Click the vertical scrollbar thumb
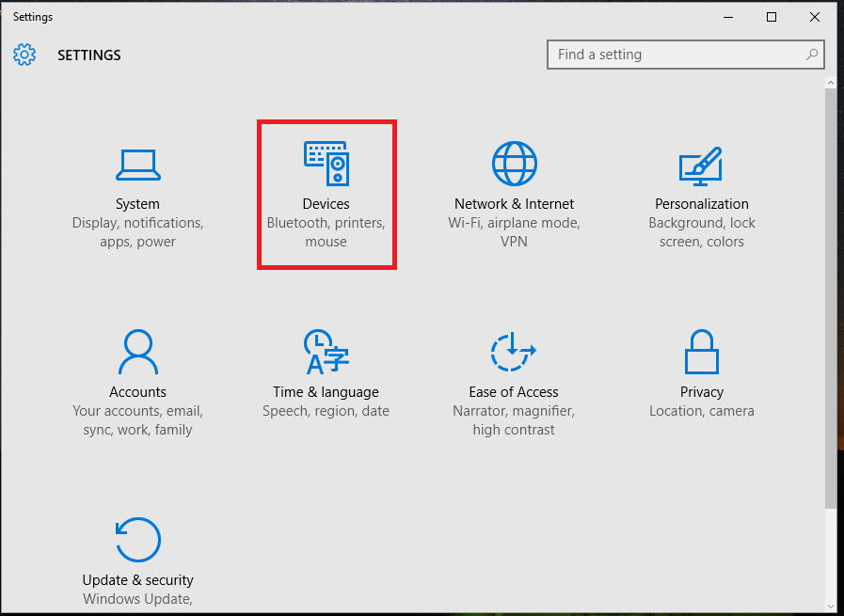Image resolution: width=844 pixels, height=616 pixels. click(831, 297)
